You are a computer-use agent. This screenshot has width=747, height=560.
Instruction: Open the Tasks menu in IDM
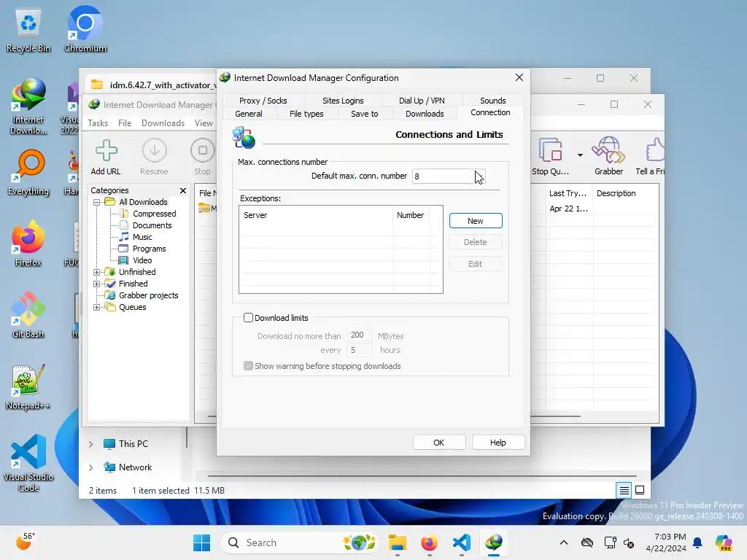coord(98,122)
